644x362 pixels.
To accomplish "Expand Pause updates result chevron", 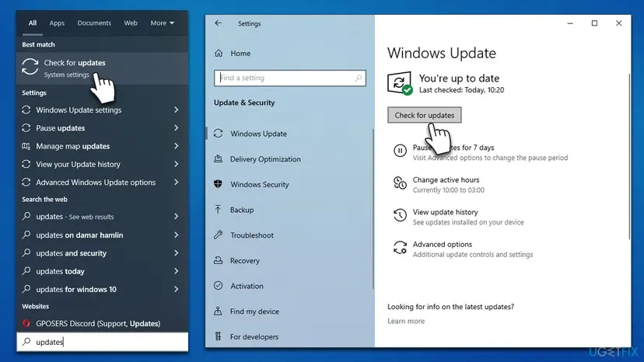I will point(177,128).
